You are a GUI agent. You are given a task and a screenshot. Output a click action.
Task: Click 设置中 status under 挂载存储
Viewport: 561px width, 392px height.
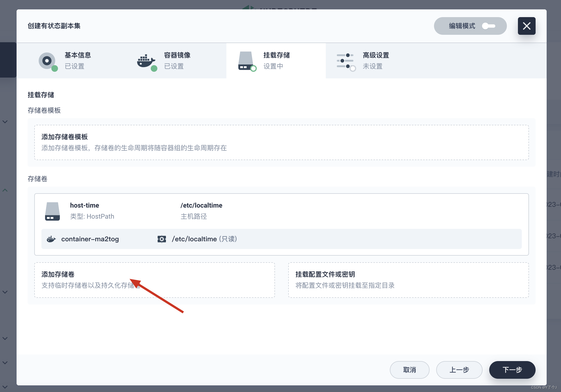coord(273,66)
